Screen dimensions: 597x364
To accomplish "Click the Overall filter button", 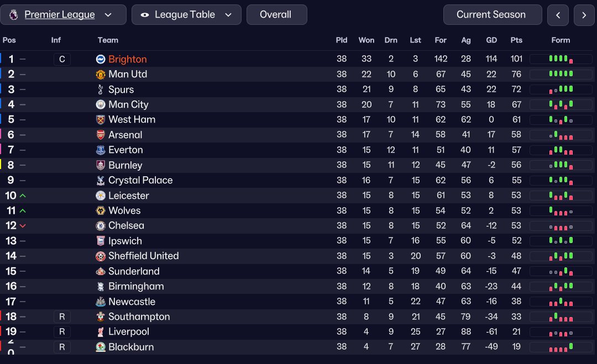I will pos(276,15).
